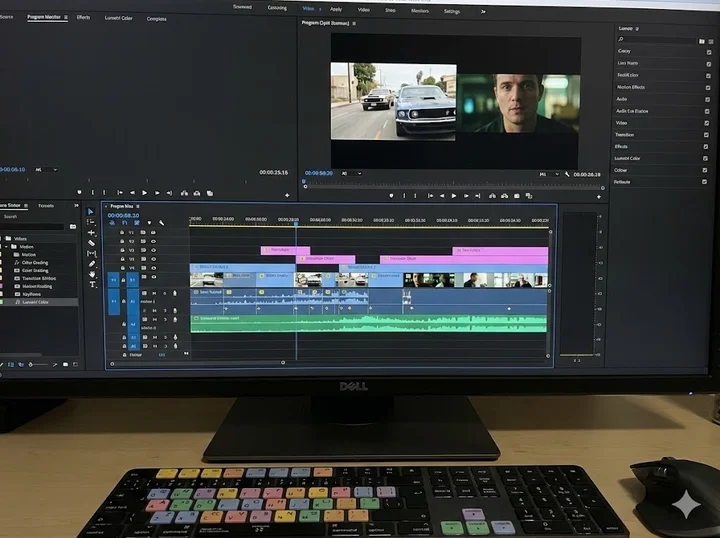Open Program monitor settings wrench
720x538 pixels.
click(x=568, y=174)
